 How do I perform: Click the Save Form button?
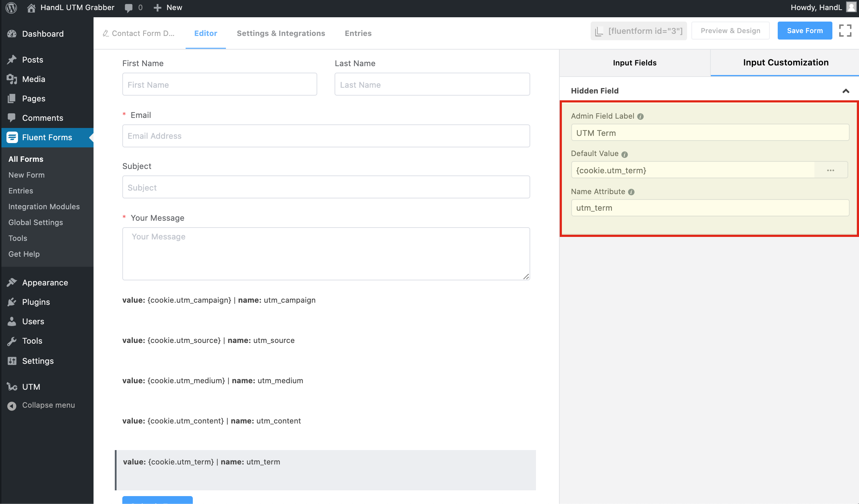805,31
